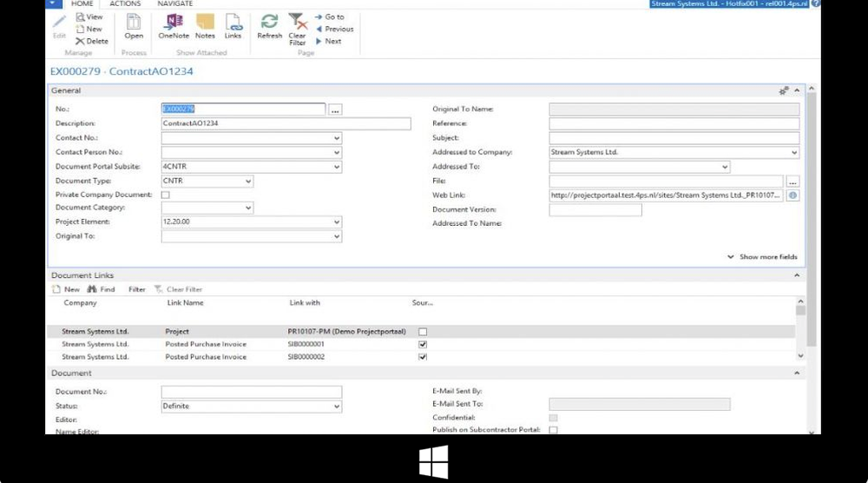Collapse the Document section
This screenshot has width=868, height=483.
[797, 374]
